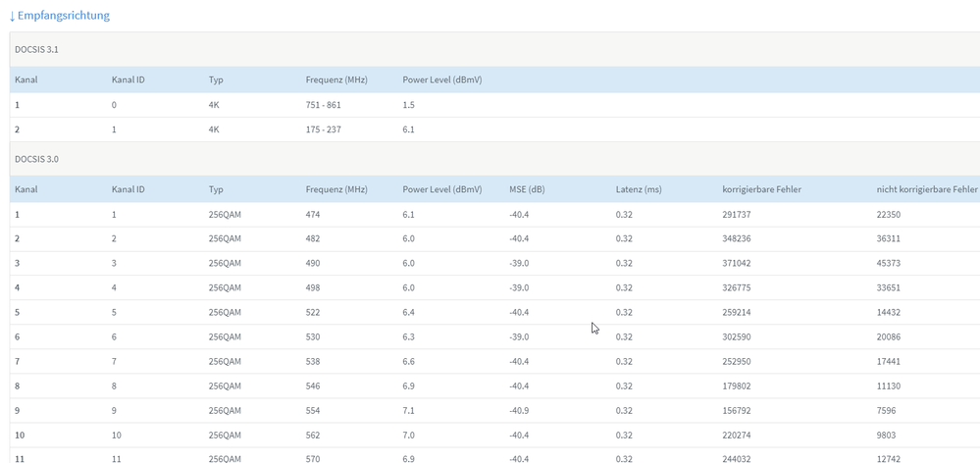Select correctable errors value 252950
The image size is (980, 463).
tap(737, 361)
